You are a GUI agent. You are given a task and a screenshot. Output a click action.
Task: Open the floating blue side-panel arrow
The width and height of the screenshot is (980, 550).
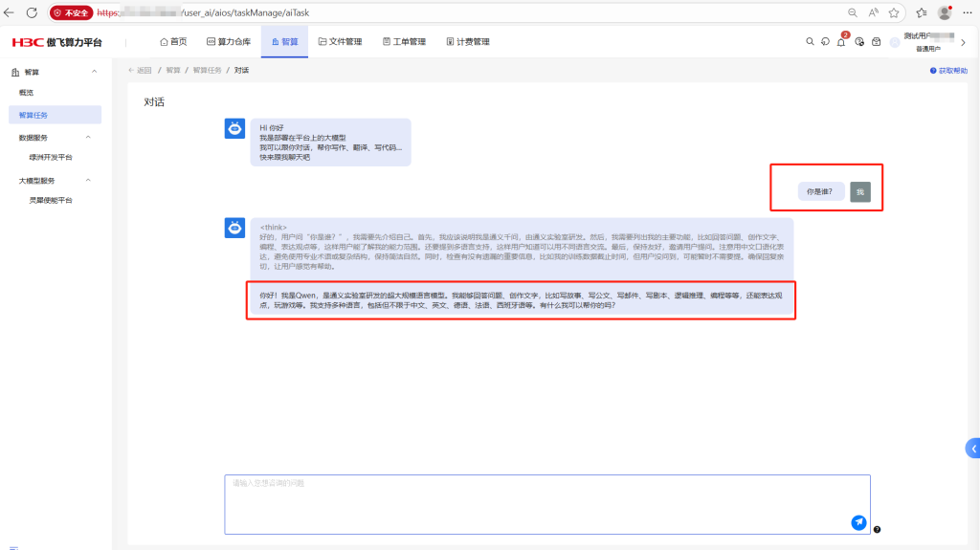pos(972,448)
